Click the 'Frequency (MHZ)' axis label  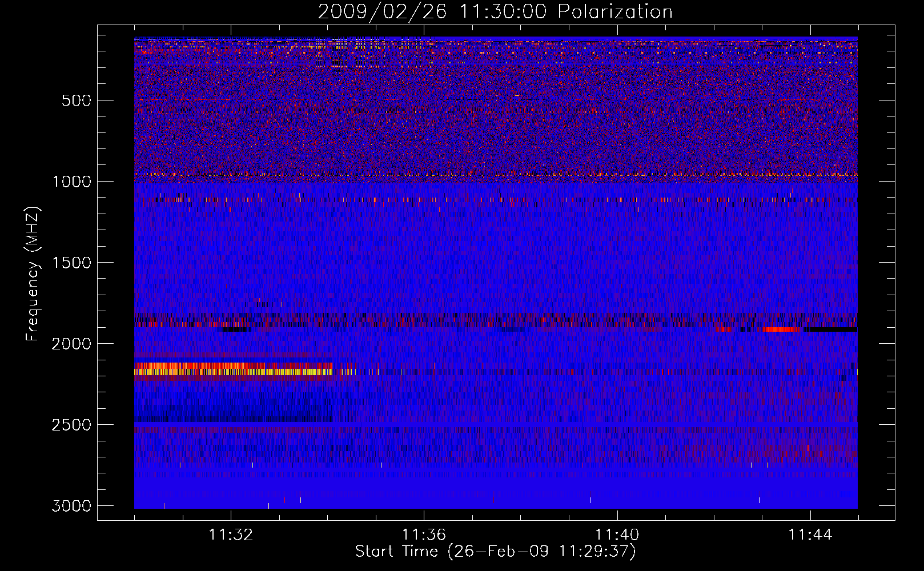tap(33, 274)
